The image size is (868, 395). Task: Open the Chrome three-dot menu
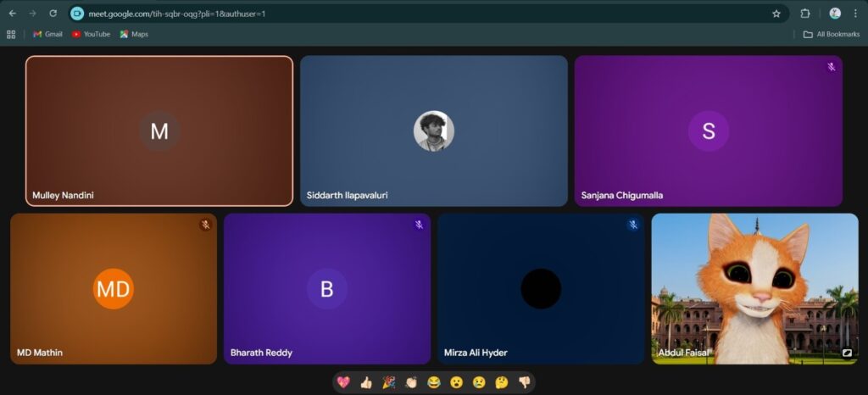pos(855,14)
